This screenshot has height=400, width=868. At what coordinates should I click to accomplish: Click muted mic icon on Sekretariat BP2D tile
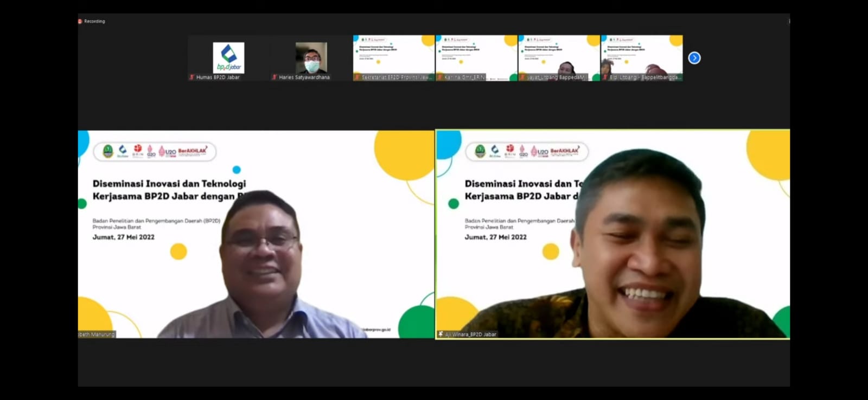pos(357,78)
